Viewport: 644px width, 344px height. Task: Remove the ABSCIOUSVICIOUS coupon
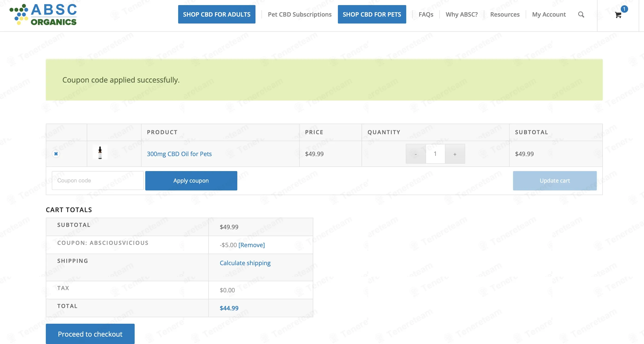[252, 245]
